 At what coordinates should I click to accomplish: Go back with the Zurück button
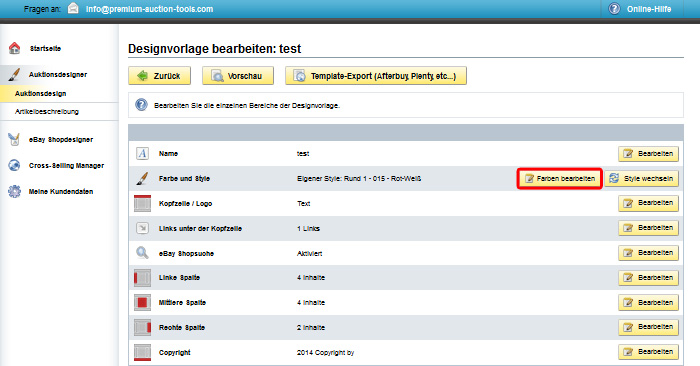coord(159,76)
